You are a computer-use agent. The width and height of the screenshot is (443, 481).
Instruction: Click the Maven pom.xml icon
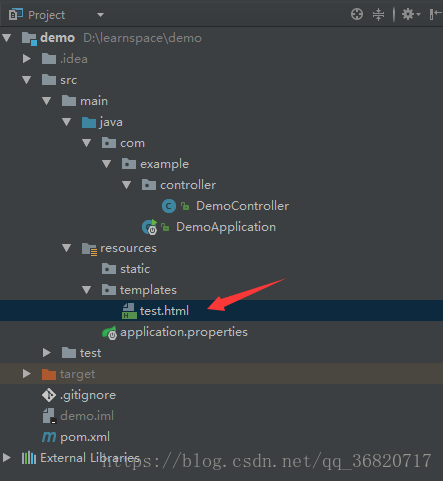[49, 437]
